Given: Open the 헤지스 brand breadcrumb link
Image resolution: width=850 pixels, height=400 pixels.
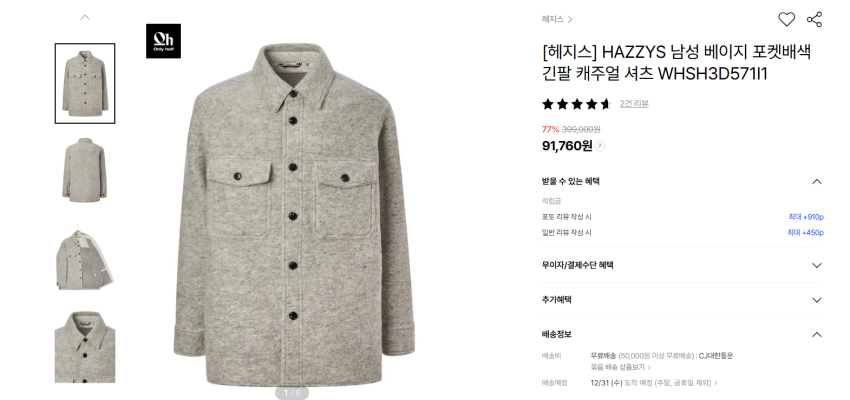Looking at the screenshot, I should pos(557,19).
